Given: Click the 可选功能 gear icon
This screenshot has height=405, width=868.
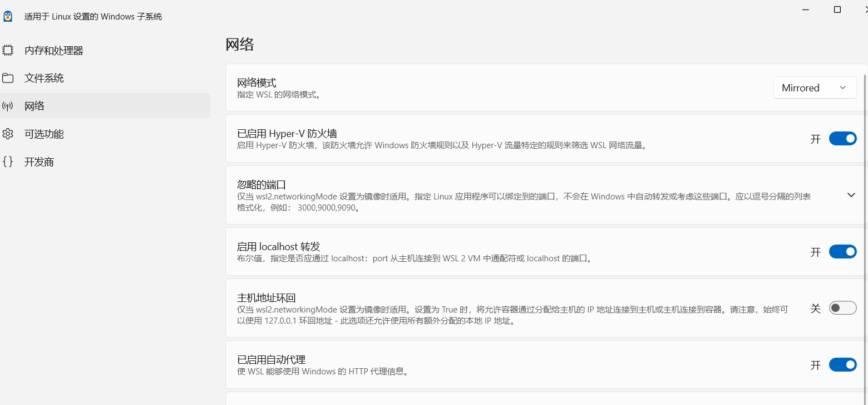Looking at the screenshot, I should tap(8, 134).
